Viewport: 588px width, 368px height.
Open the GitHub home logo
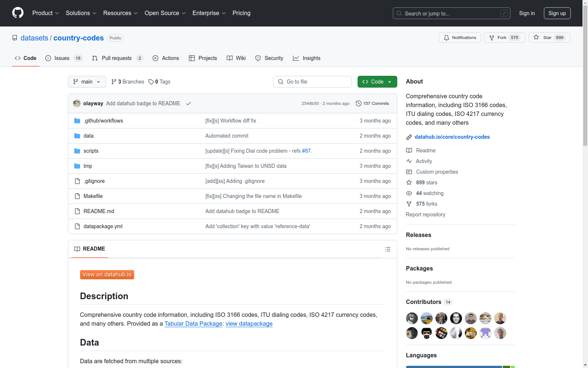(18, 13)
